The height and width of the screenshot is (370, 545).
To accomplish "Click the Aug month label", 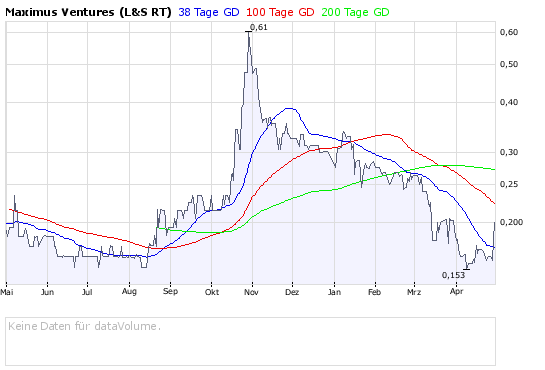I will [129, 292].
